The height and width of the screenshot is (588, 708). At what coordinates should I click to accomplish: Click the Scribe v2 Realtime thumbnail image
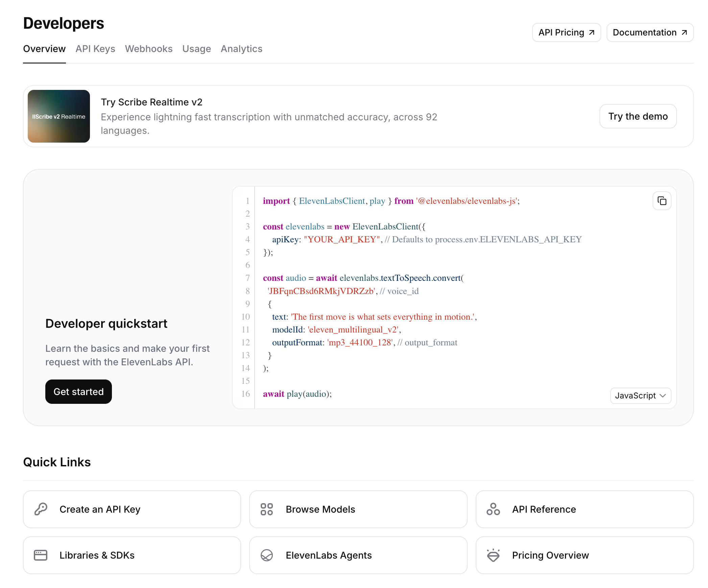pyautogui.click(x=58, y=116)
